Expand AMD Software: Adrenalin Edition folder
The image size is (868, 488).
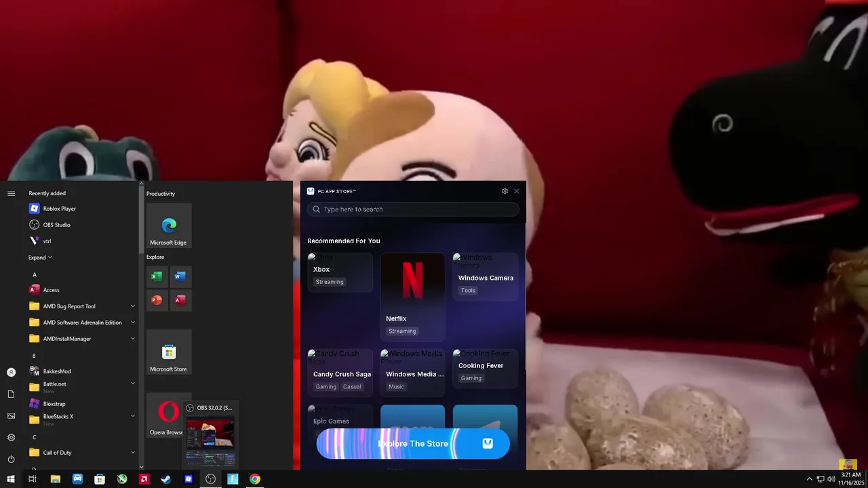coord(133,323)
